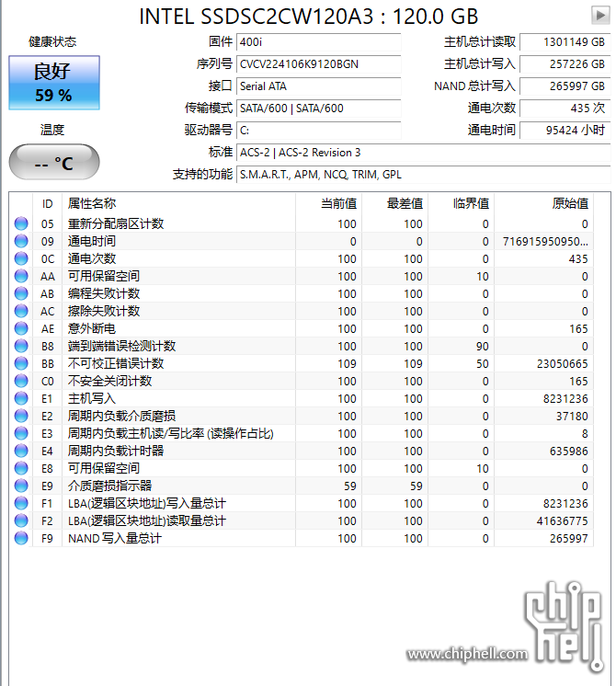Select the 编程失败计数 attribute name
The width and height of the screenshot is (616, 686).
tap(104, 293)
